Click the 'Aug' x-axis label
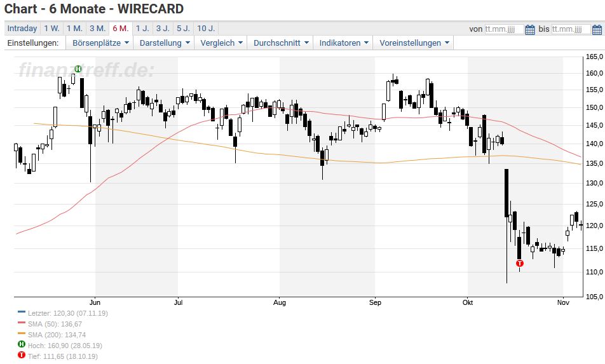This screenshot has height=364, width=605. [x=280, y=302]
